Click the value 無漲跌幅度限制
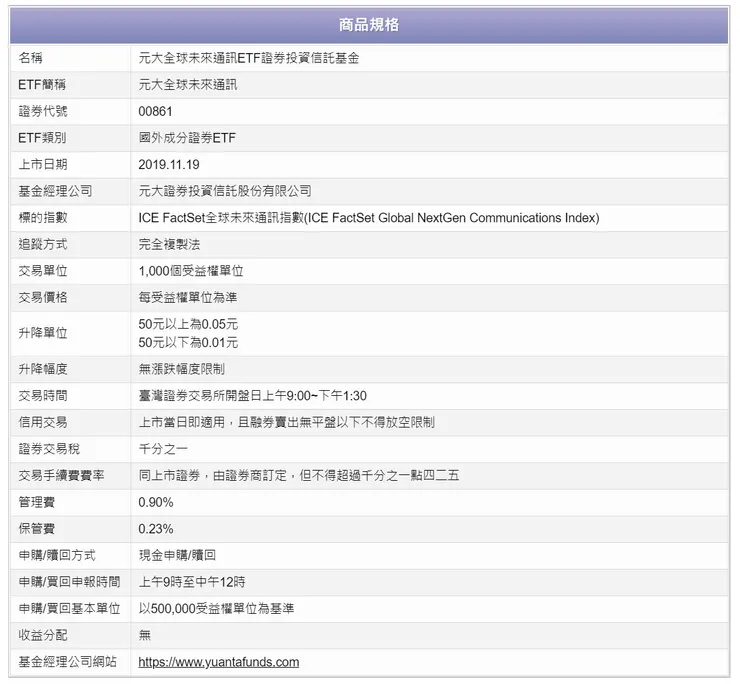The image size is (740, 684). pyautogui.click(x=182, y=369)
